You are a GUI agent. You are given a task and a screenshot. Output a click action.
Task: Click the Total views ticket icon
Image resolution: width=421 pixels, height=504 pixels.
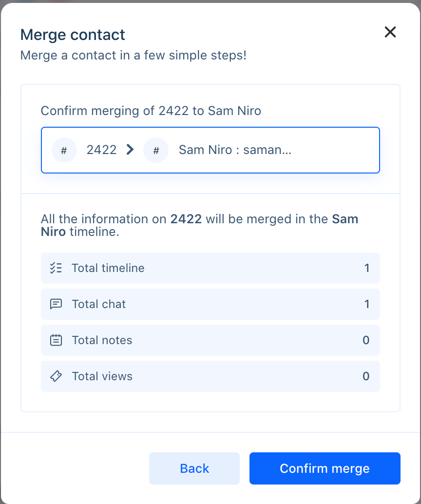pos(56,376)
